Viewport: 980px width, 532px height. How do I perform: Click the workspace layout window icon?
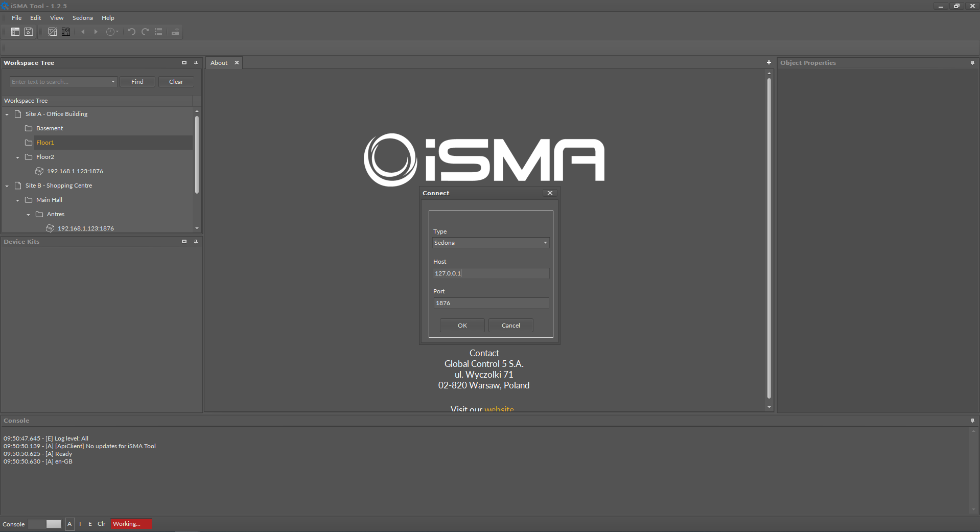[15, 32]
